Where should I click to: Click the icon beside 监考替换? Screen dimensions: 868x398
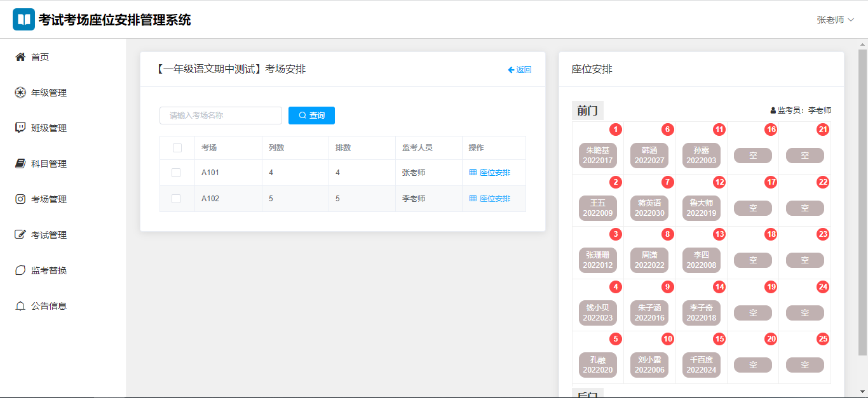coord(20,270)
